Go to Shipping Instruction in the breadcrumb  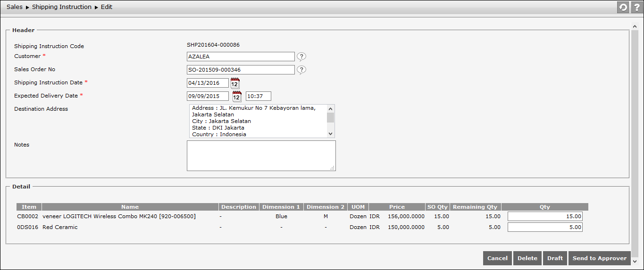pyautogui.click(x=62, y=7)
